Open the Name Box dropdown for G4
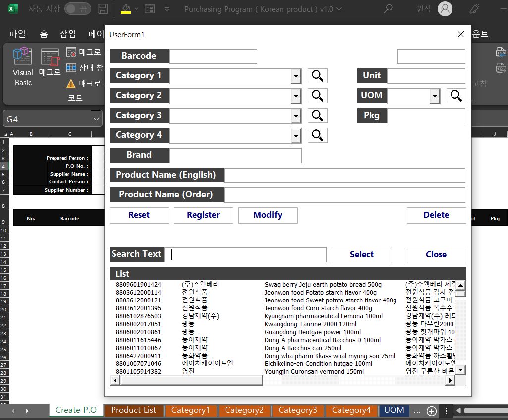Screen dimensions: 508x420 point(96,119)
